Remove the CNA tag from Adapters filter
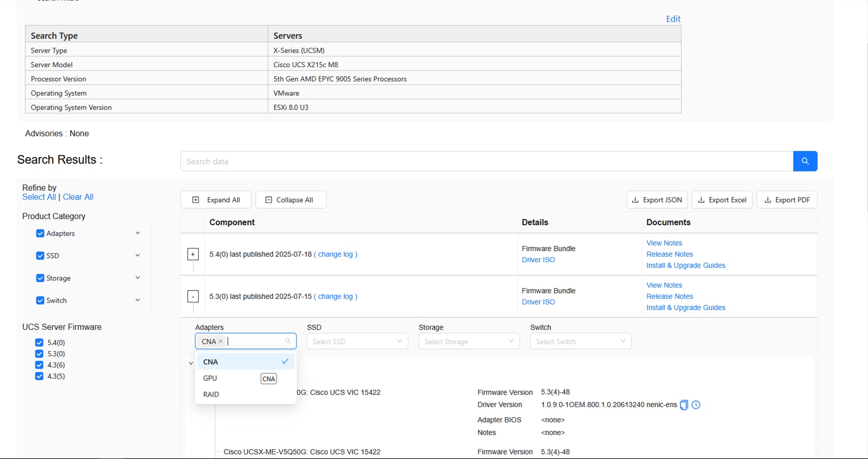Screen dimensions: 868x459 pyautogui.click(x=220, y=341)
